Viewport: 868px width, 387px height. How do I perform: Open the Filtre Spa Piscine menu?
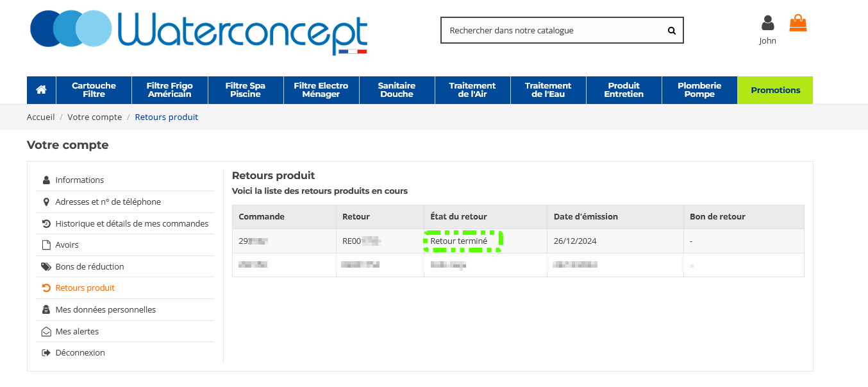(245, 90)
